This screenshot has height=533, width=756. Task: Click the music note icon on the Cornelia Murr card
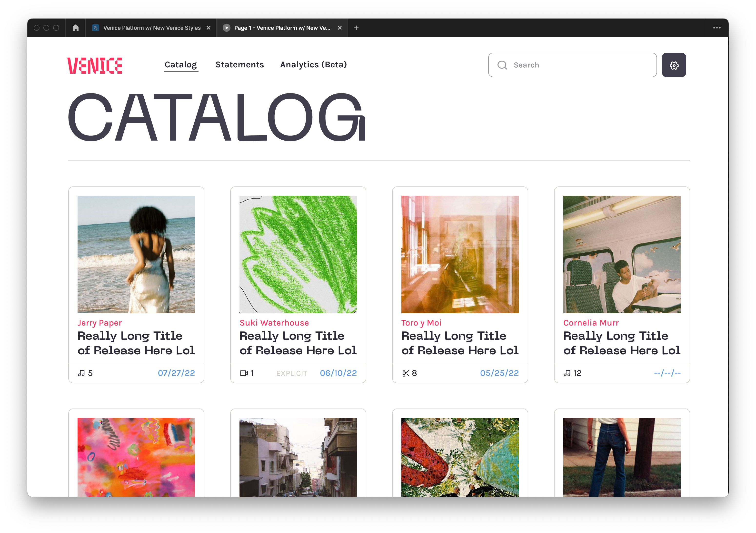[567, 373]
